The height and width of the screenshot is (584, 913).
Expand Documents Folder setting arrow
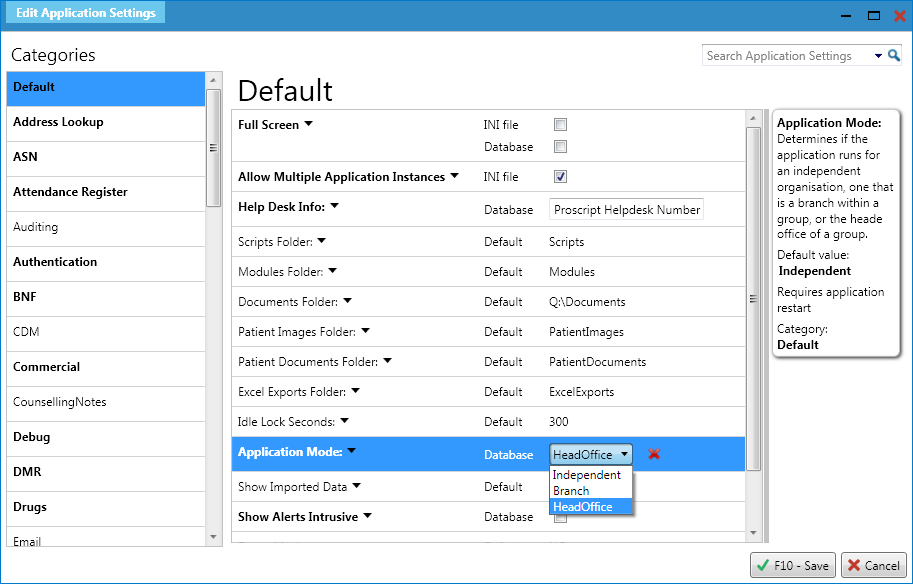pyautogui.click(x=348, y=301)
